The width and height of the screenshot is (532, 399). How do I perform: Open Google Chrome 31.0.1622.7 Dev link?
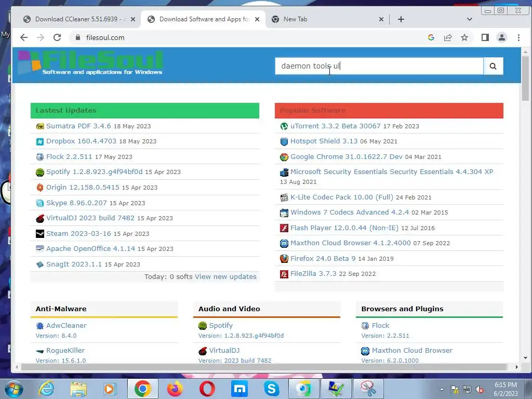(x=347, y=156)
